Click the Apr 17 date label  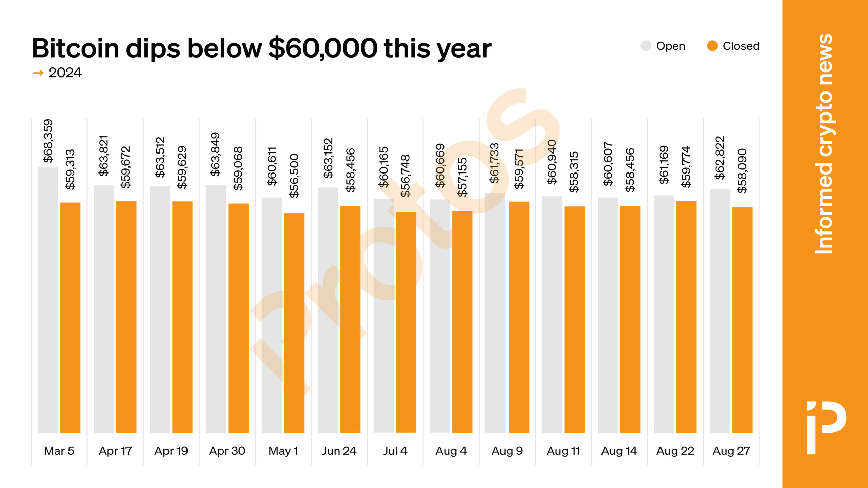click(x=115, y=451)
